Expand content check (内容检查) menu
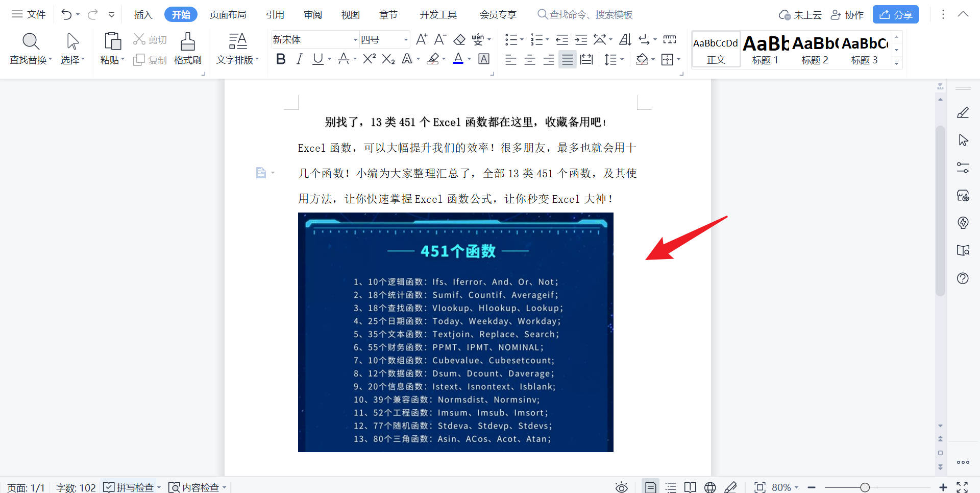This screenshot has height=493, width=980. [x=224, y=487]
